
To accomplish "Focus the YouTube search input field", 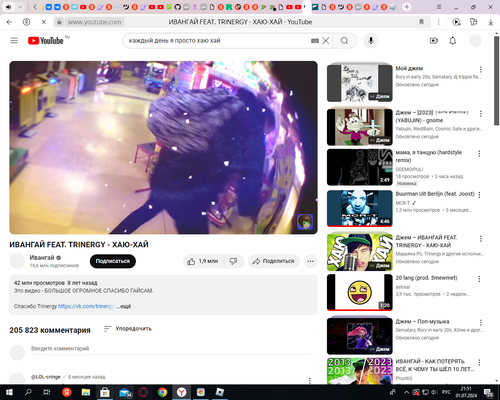I will [x=217, y=41].
